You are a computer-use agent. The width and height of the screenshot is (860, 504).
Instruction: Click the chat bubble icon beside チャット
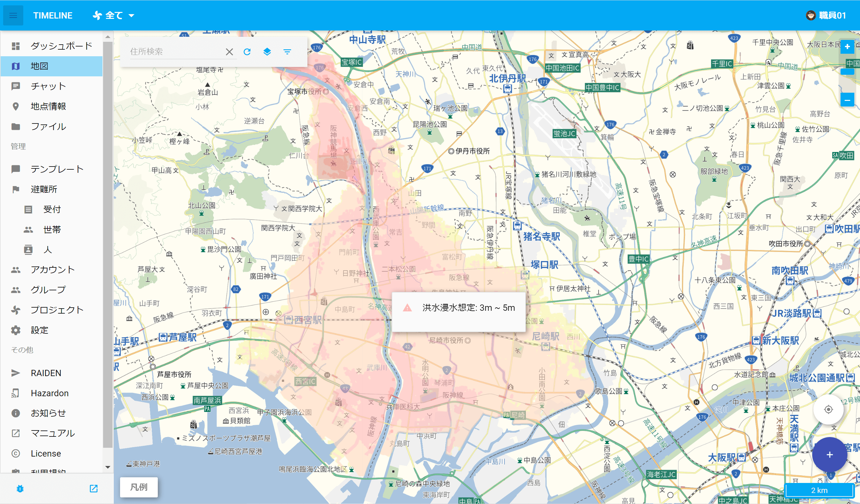16,86
